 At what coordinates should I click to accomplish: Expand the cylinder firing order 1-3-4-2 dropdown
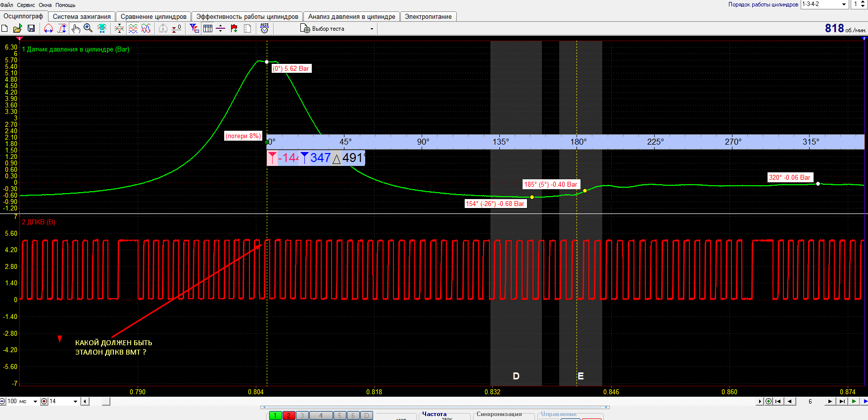pos(844,4)
